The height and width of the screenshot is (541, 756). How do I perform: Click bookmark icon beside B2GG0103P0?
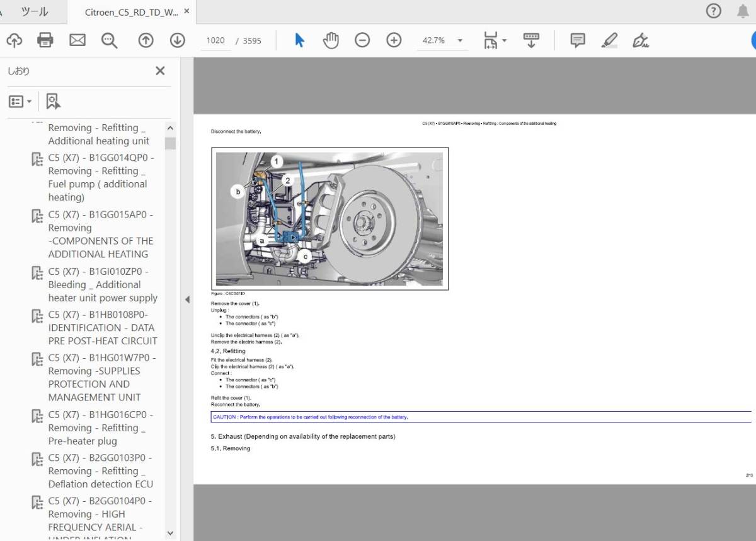point(37,460)
